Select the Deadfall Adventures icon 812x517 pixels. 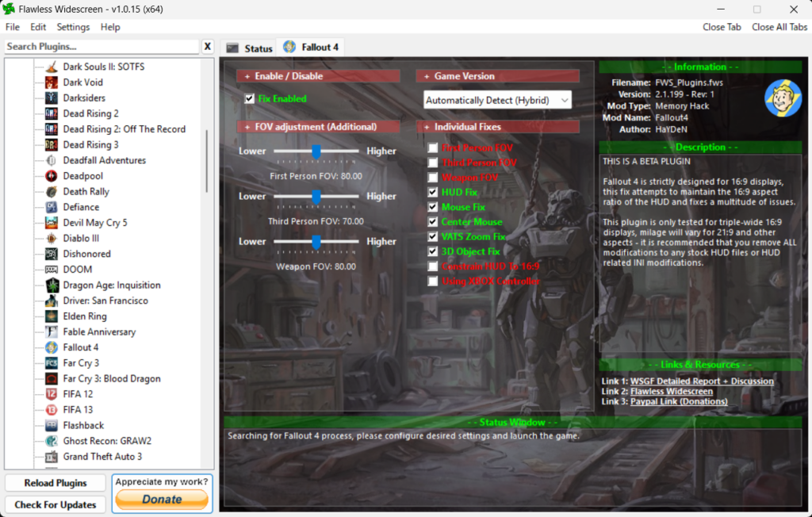tap(52, 160)
